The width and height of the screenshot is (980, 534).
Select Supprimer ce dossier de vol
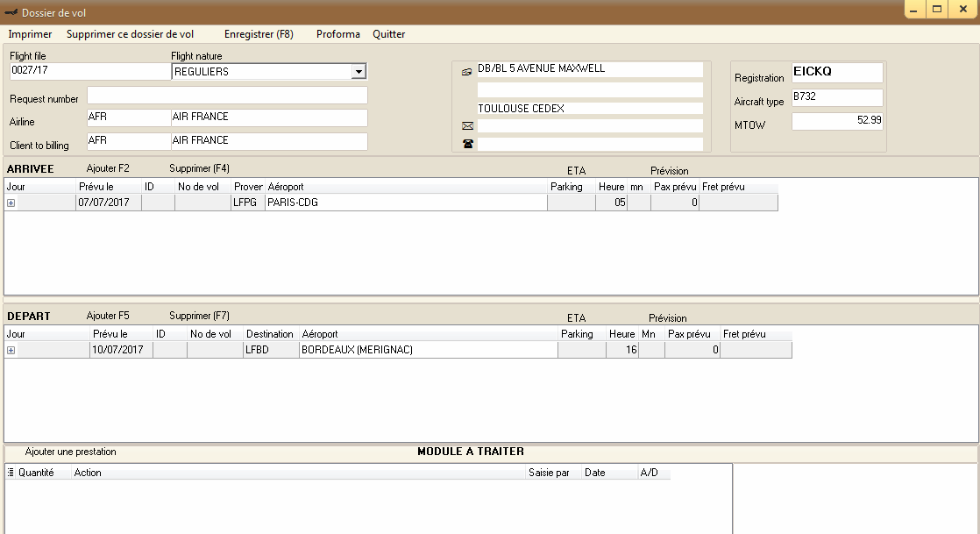[x=130, y=34]
